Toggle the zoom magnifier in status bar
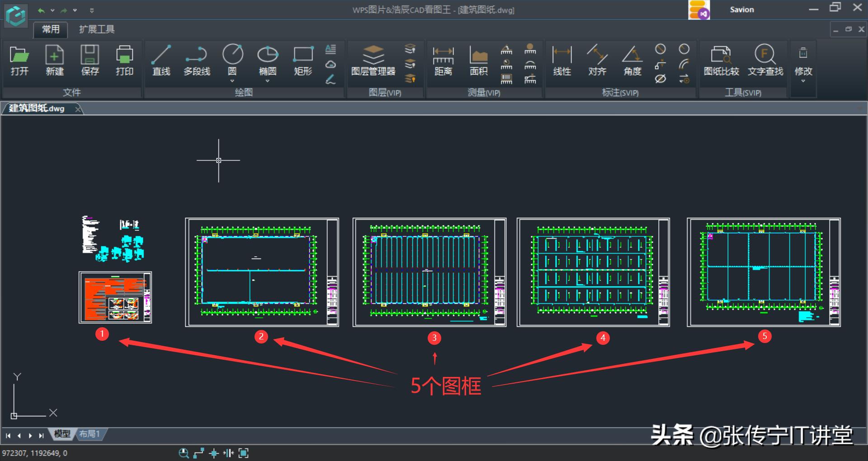868x461 pixels. 184,453
